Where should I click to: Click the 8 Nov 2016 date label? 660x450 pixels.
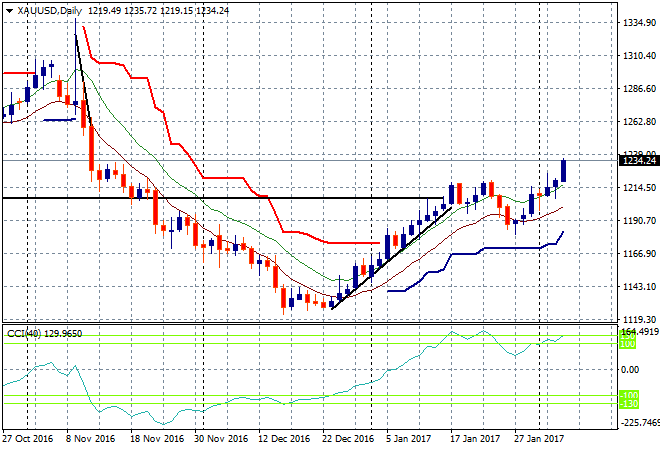(90, 439)
